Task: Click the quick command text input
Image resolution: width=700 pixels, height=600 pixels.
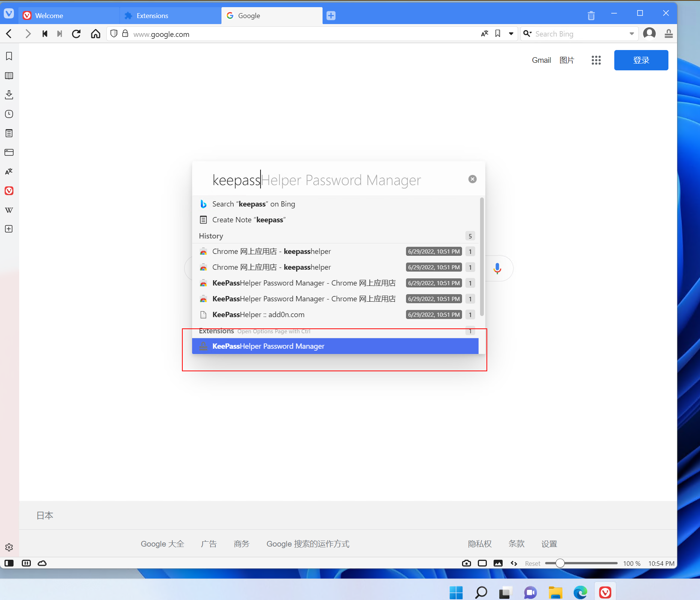Action: [x=338, y=180]
